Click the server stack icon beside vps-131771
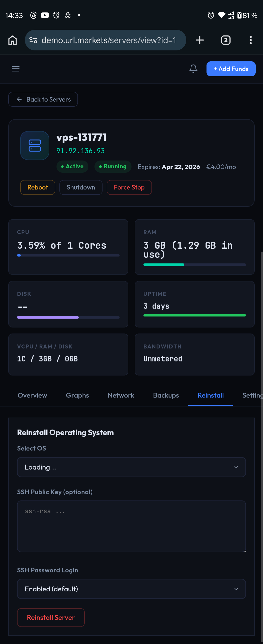This screenshot has height=644, width=263. point(35,145)
